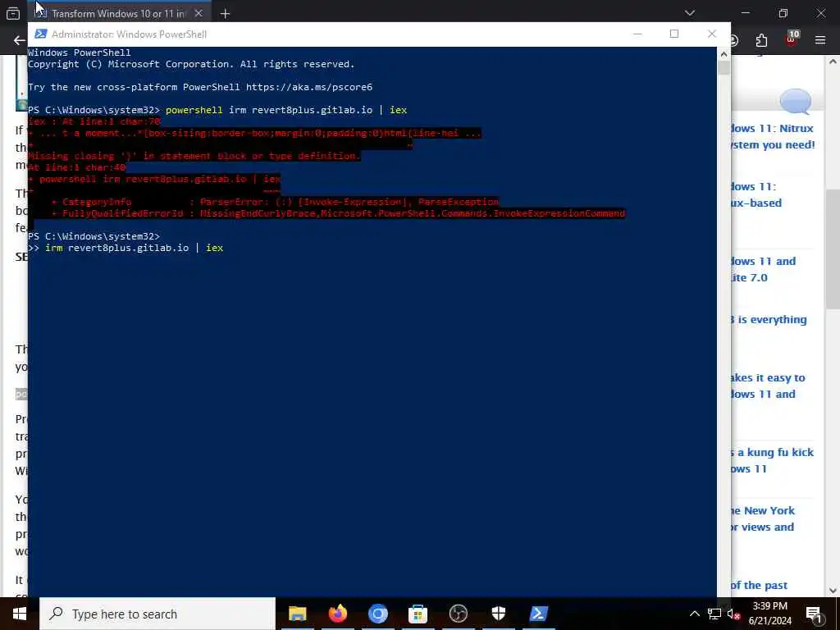Click the muted volume tray icon
This screenshot has width=840, height=630.
pos(734,614)
